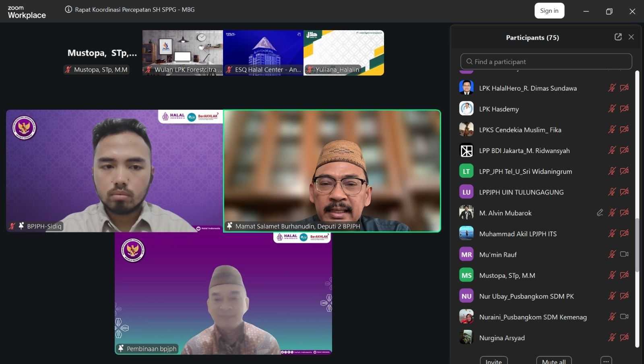Click the Invite button
Viewport: 644px width, 364px height.
click(x=493, y=361)
